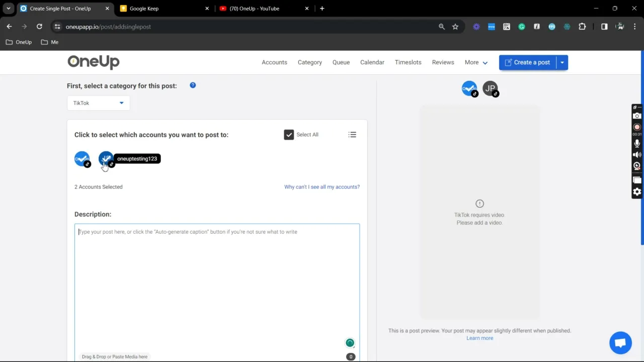
Task: Toggle microphone on the recorder toolbar
Action: (x=637, y=143)
